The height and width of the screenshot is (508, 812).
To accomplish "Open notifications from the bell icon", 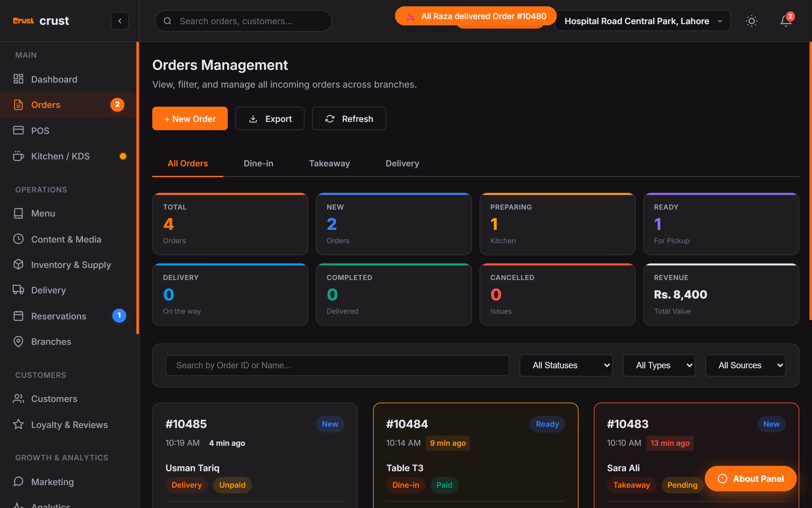I will (786, 21).
